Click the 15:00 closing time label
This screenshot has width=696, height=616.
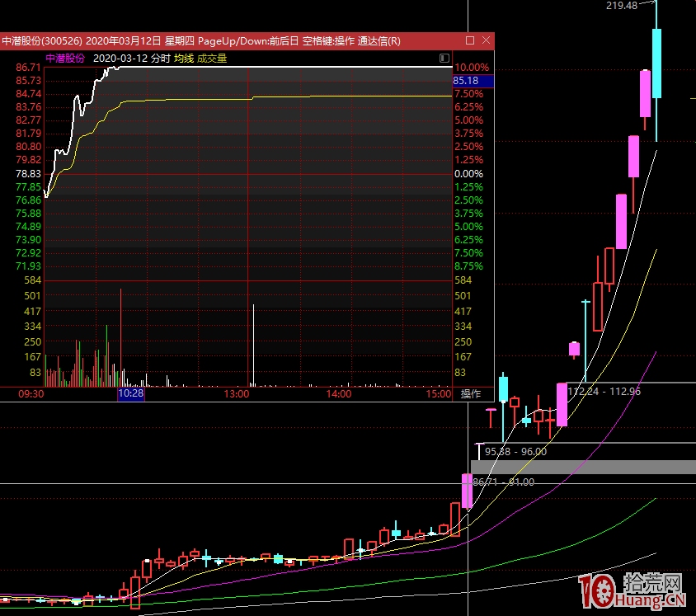(x=439, y=394)
